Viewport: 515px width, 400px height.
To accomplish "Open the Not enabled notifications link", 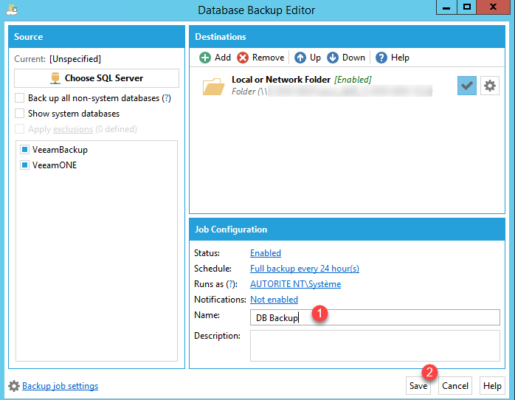I will pos(274,300).
